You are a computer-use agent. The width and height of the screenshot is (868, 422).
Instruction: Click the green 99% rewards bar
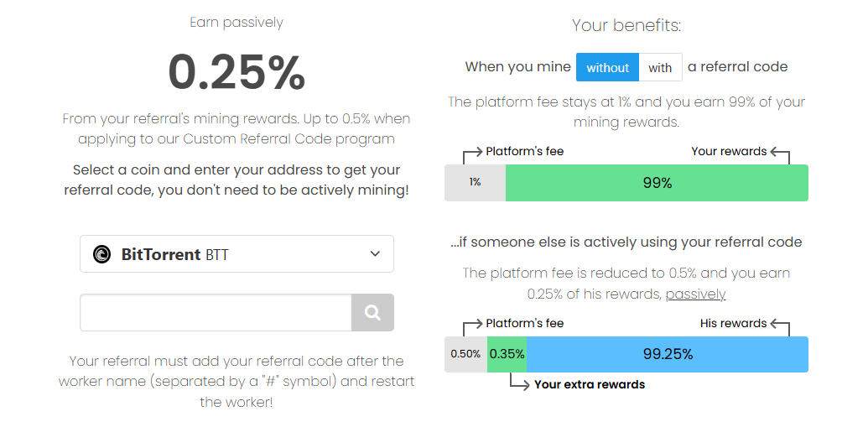pos(657,183)
